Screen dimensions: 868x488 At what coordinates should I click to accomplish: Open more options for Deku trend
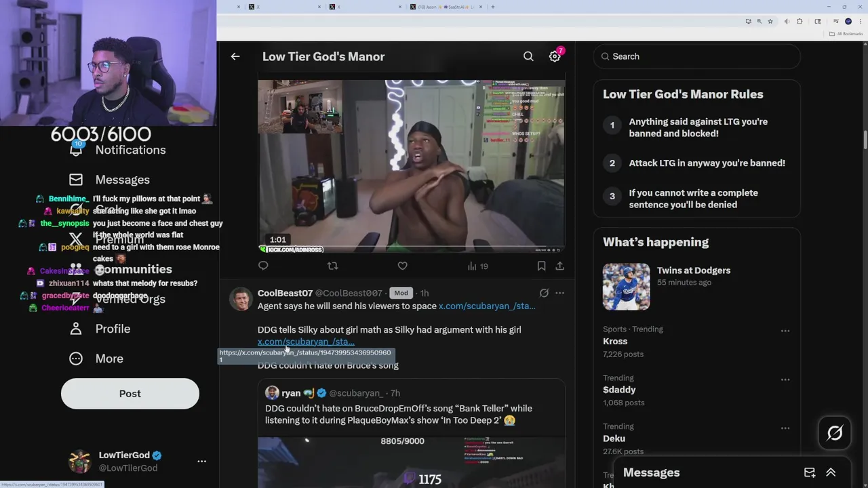coord(785,428)
